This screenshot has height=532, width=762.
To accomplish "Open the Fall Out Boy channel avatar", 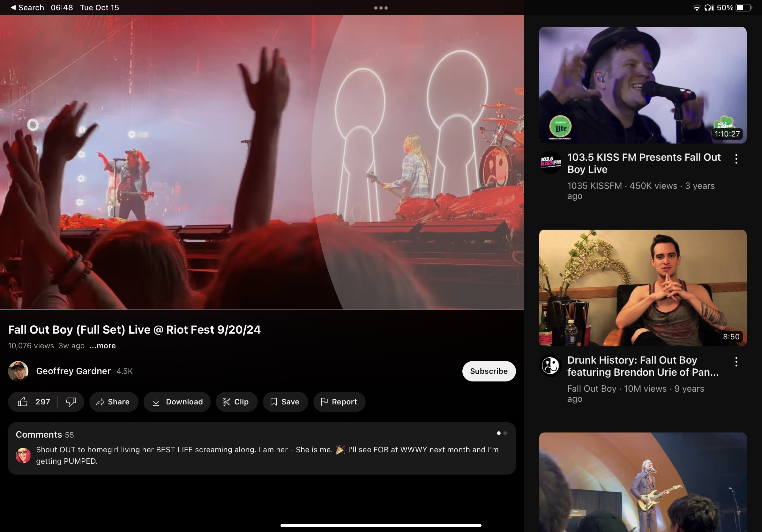I will tap(550, 366).
